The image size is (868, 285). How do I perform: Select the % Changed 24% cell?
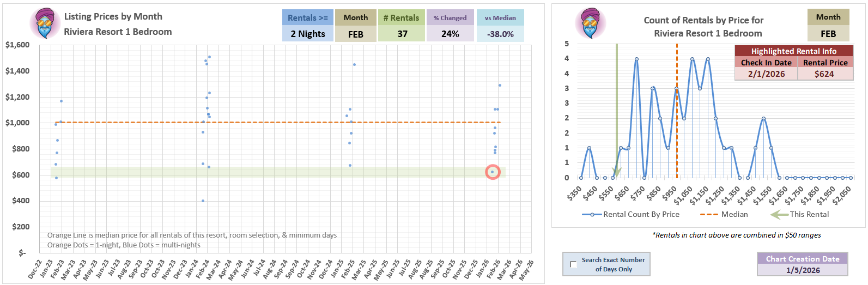pos(450,34)
